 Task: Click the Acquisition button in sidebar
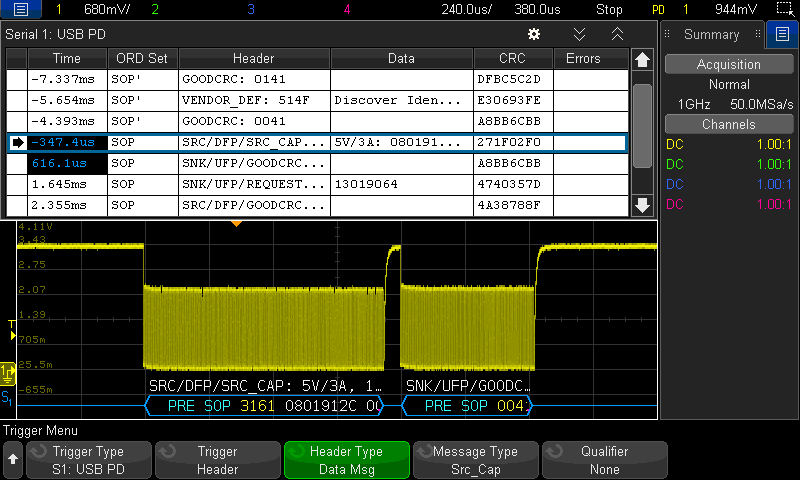(728, 65)
